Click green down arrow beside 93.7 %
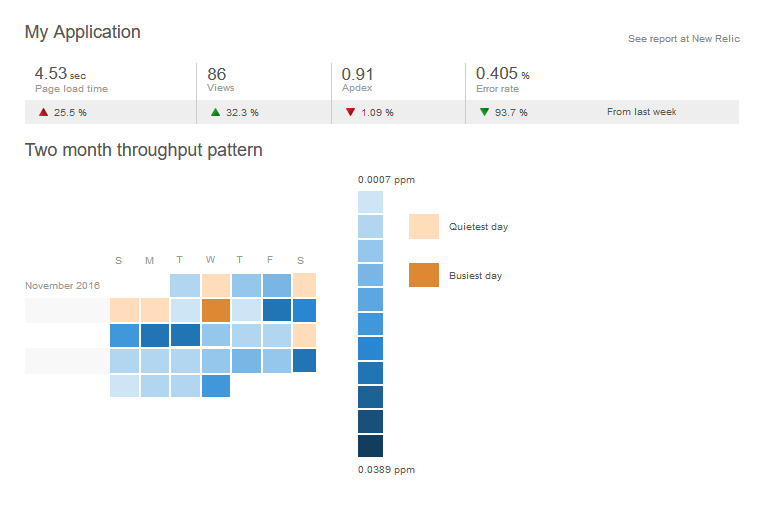The image size is (762, 508). point(484,112)
